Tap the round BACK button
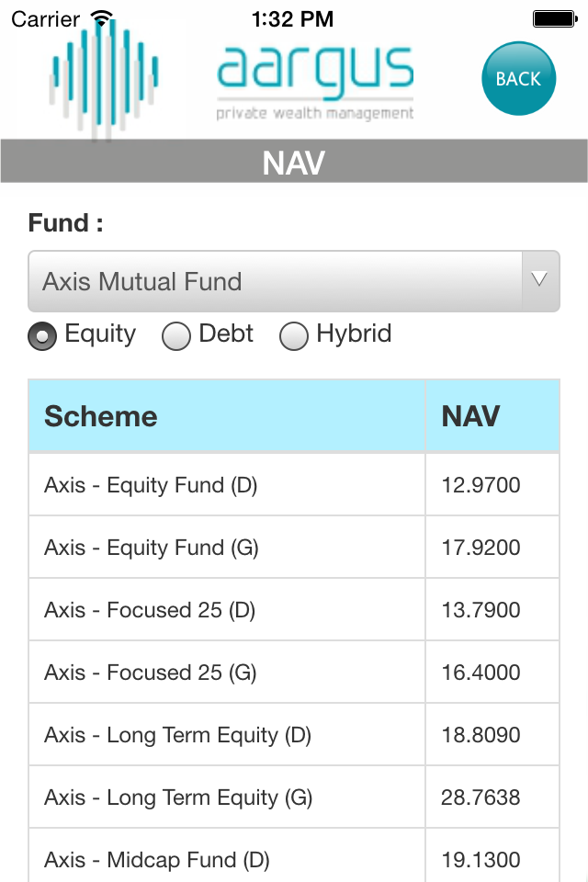This screenshot has width=588, height=882. 518,78
